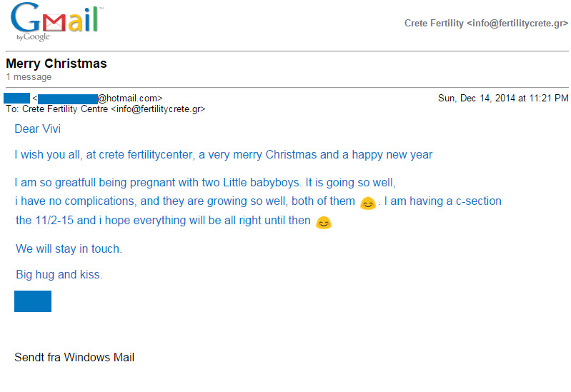Viewport: 571px width, 392px height.
Task: Click the blue redacted signature block
Action: click(33, 301)
